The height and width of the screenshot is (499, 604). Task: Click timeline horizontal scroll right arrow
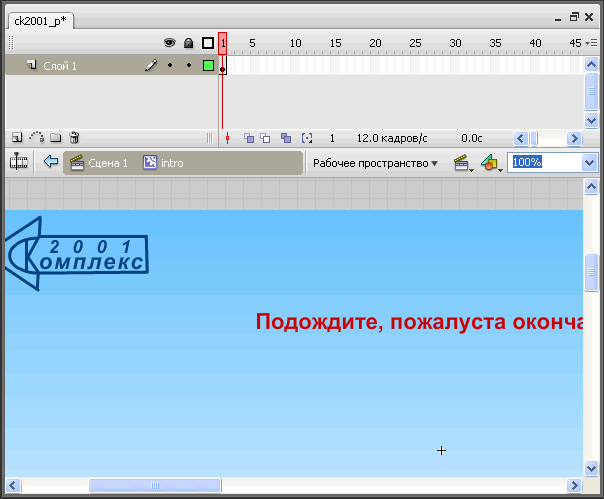(x=574, y=138)
